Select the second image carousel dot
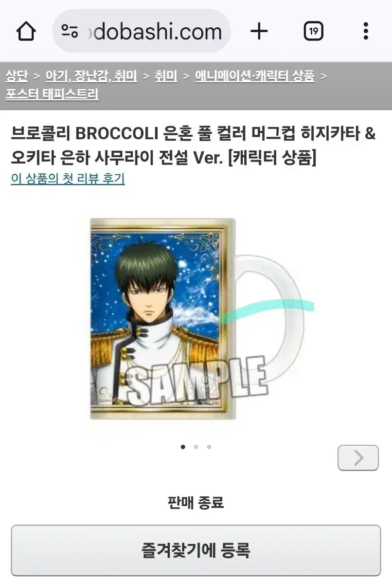 coord(196,447)
